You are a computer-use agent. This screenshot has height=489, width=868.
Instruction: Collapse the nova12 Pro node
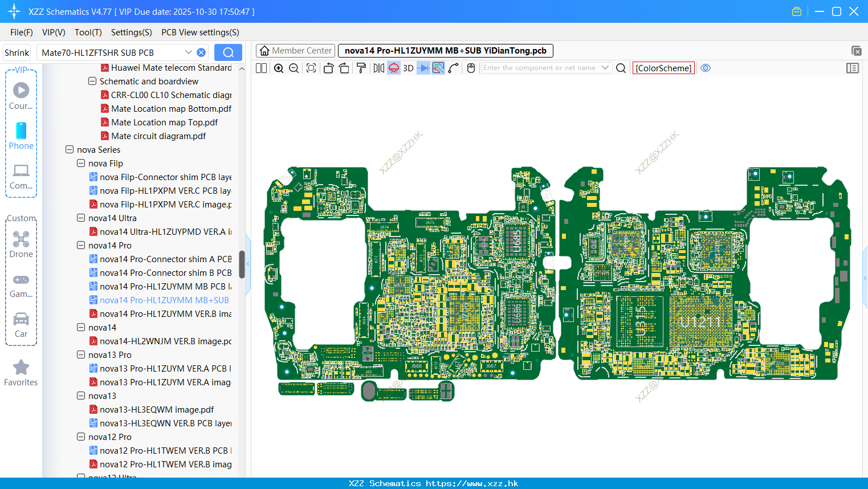coord(81,437)
